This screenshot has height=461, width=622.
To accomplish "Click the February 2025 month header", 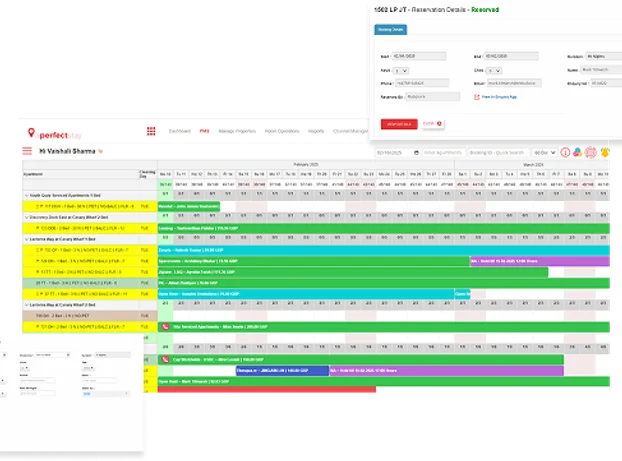I will coord(306,165).
